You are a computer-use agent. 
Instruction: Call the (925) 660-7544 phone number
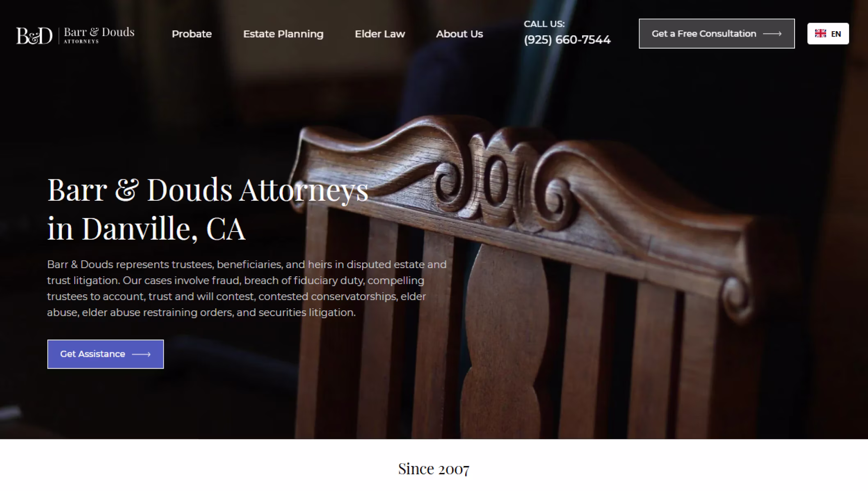(567, 40)
